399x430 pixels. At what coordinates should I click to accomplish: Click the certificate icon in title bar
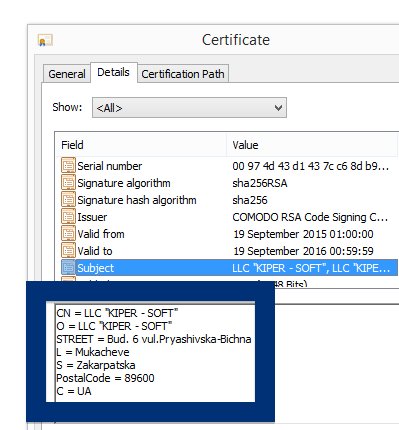click(x=45, y=40)
